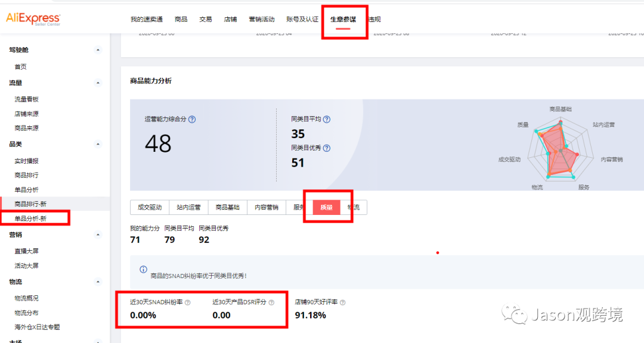Collapse the 驾驶舱 sidebar section

98,50
